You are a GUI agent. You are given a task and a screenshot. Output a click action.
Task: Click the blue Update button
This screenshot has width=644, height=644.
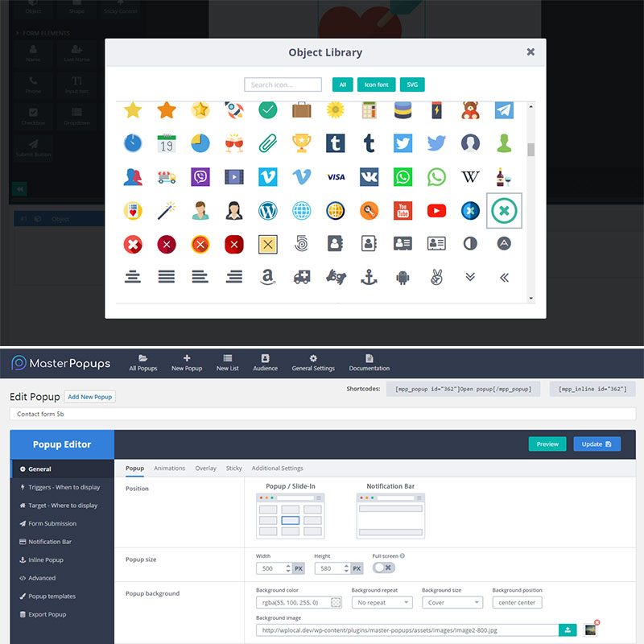pyautogui.click(x=597, y=444)
